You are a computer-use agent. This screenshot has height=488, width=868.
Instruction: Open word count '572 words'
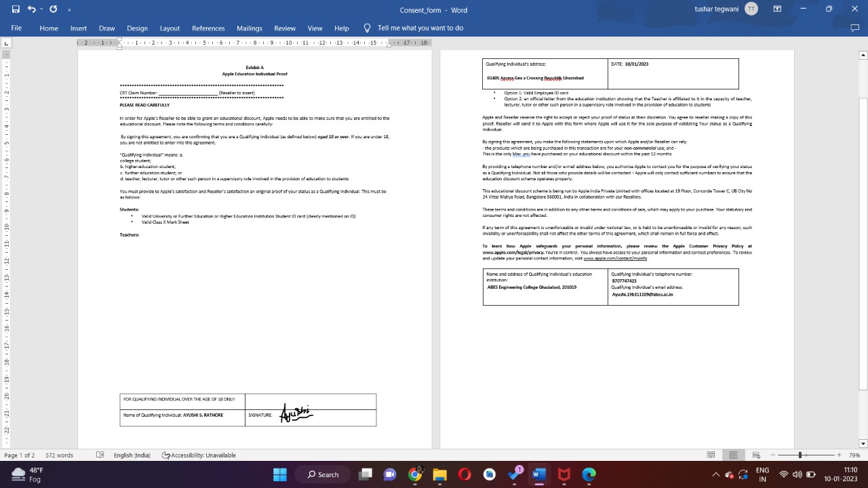(x=60, y=455)
